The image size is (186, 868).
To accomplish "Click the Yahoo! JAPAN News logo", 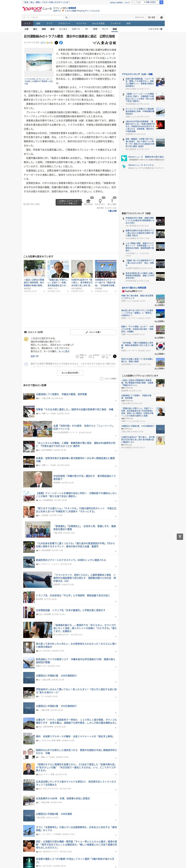I will click(37, 9).
